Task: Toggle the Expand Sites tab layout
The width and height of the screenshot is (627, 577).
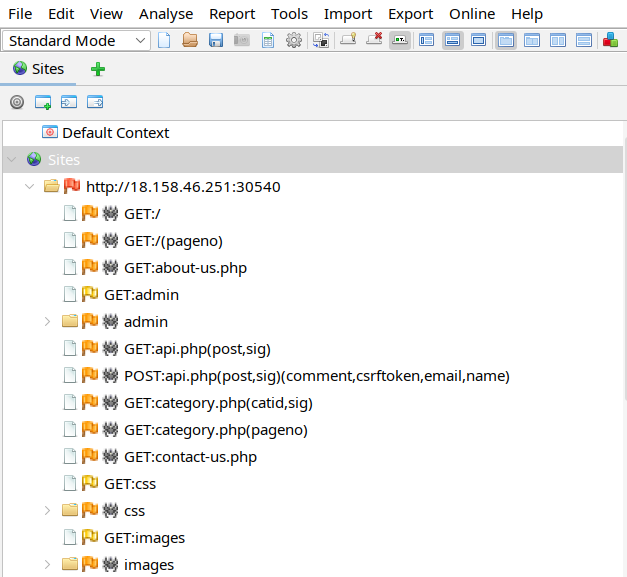Action: coord(426,40)
